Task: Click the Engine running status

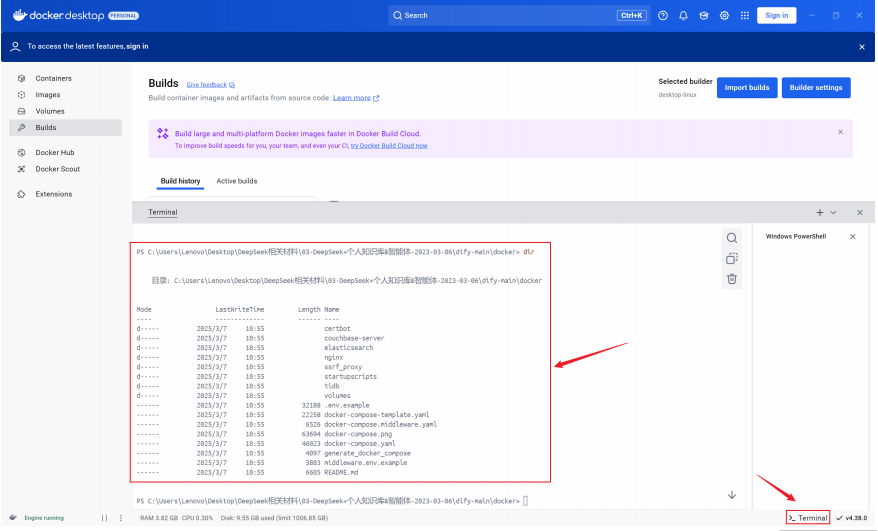Action: 44,518
